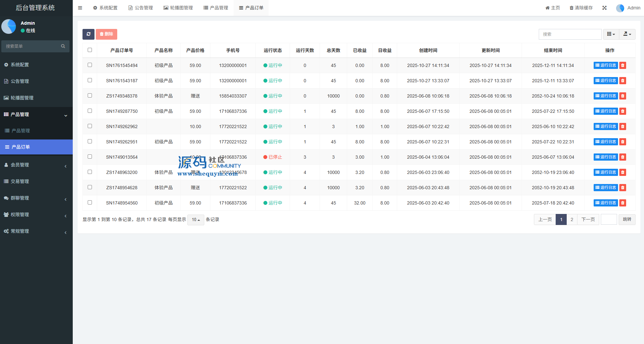Select the checkbox for order ZS1749348378
The image size is (644, 344).
[90, 96]
